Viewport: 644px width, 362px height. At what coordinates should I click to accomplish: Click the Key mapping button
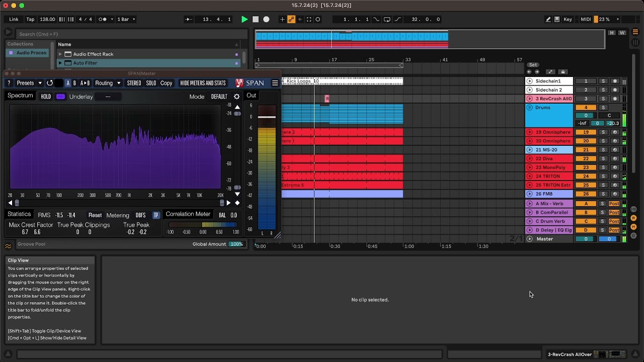click(x=568, y=19)
